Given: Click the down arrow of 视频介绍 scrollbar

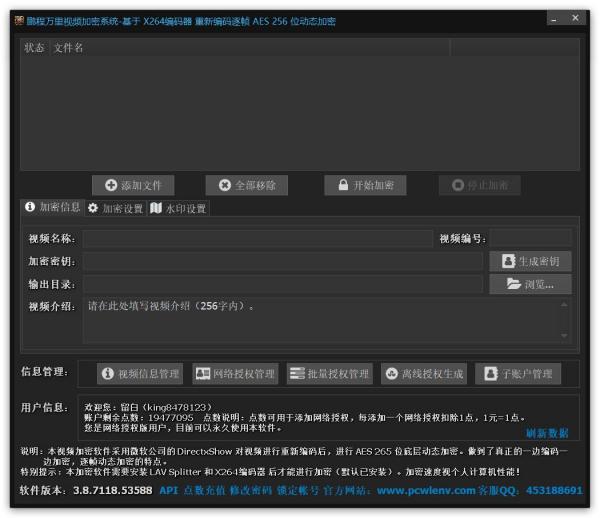Looking at the screenshot, I should (x=564, y=336).
